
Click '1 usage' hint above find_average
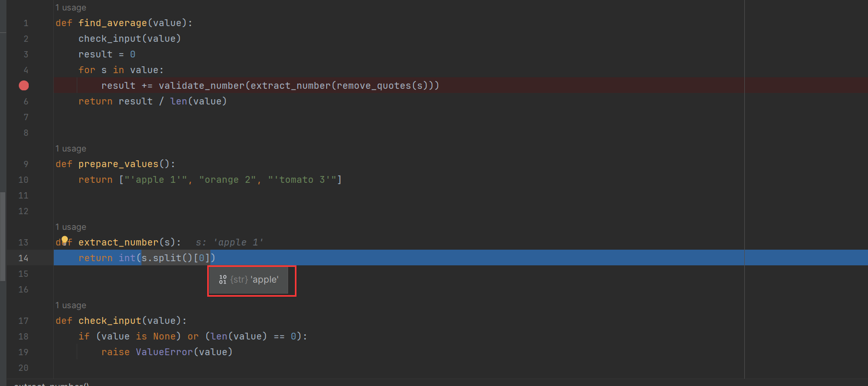click(71, 8)
